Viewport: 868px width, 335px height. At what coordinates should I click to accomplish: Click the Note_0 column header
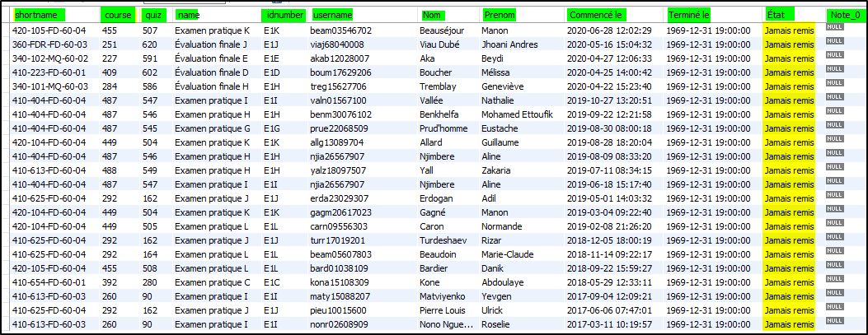(842, 15)
